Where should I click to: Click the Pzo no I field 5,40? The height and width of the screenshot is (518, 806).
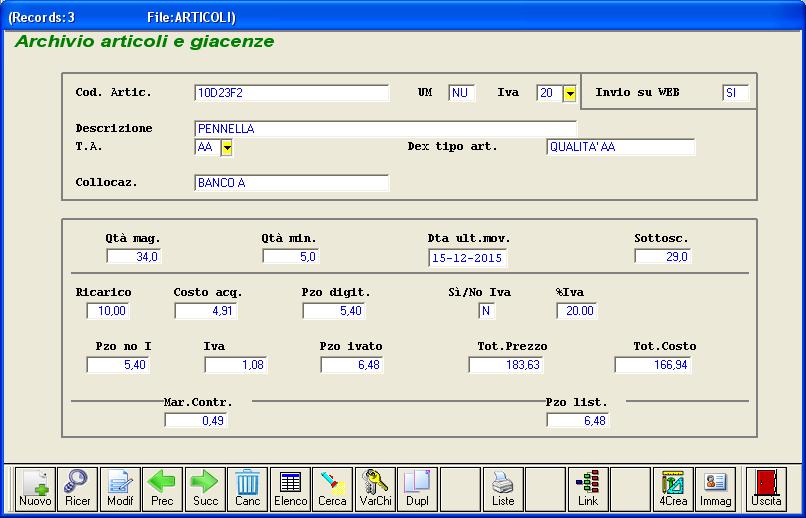tap(118, 365)
